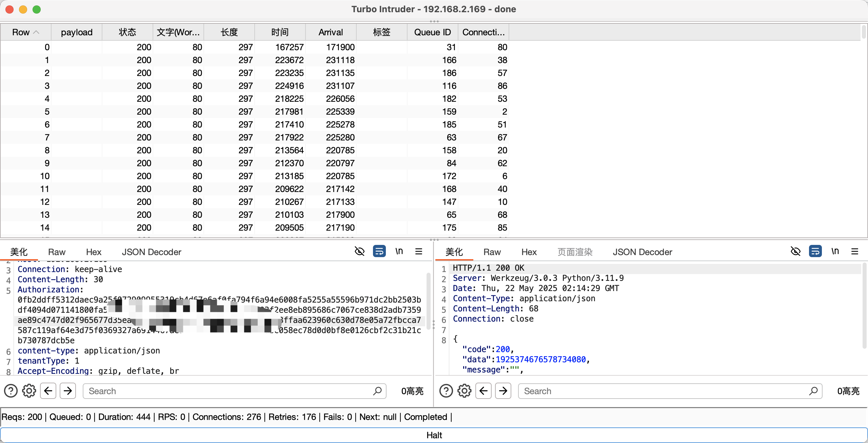Click the \n line-ending display icon in request panel

pos(399,251)
